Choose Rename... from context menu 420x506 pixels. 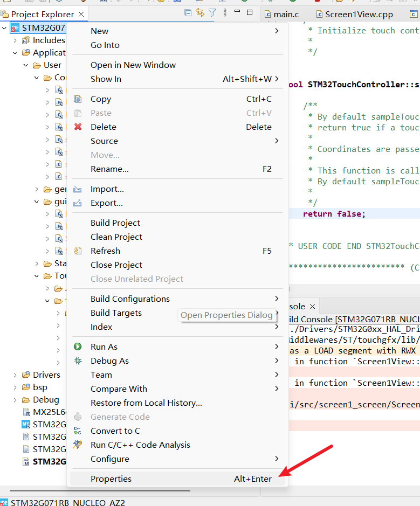(x=177, y=169)
